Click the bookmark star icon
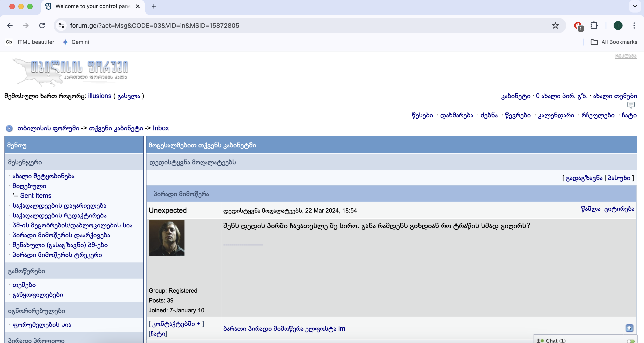 point(555,26)
